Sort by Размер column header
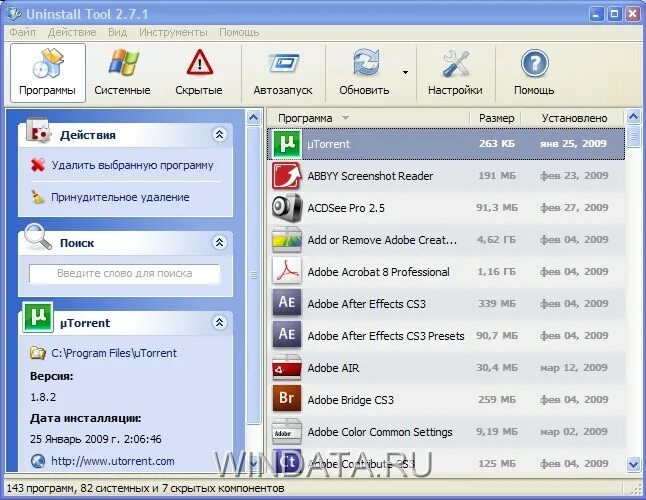 pos(496,118)
